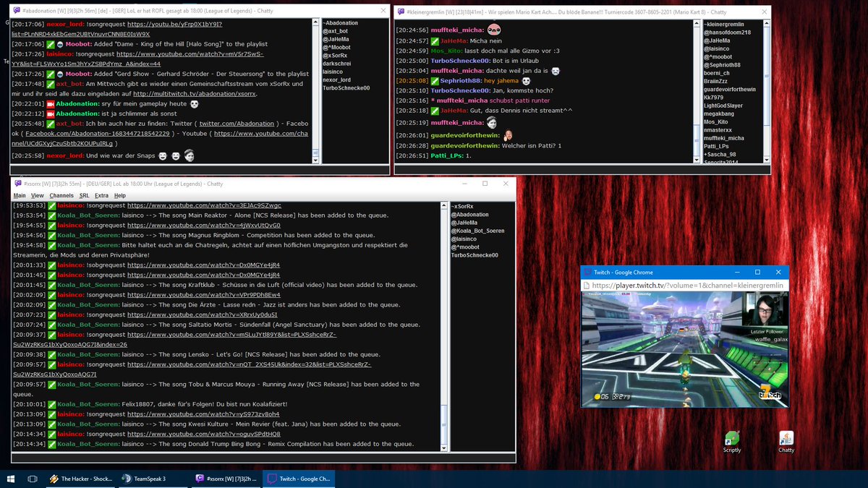
Task: Open Task View on the taskbar
Action: tap(31, 479)
